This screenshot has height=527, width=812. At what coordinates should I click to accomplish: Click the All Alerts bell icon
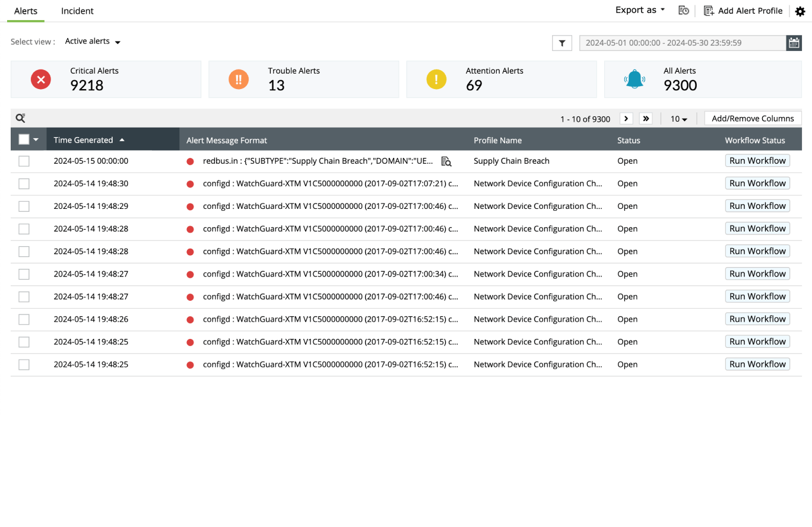pyautogui.click(x=635, y=79)
